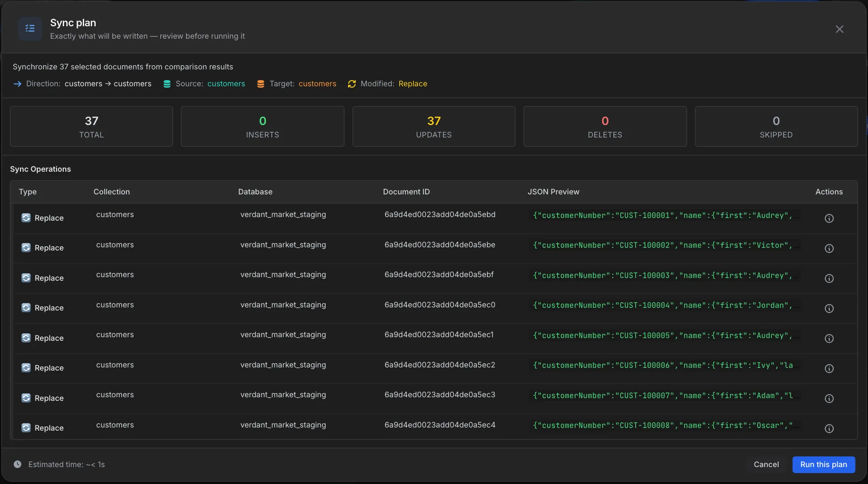The height and width of the screenshot is (484, 868).
Task: Click Replace icon in row ending 5ebe
Action: tap(26, 247)
